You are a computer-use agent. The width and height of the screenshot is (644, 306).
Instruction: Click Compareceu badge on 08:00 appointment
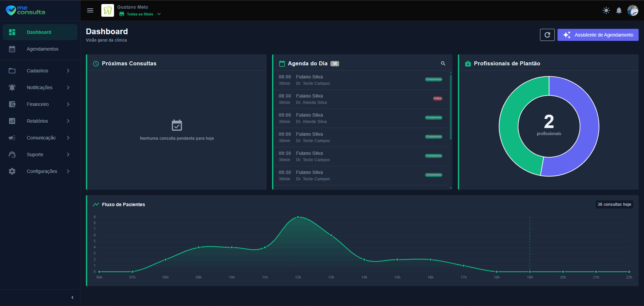point(434,79)
